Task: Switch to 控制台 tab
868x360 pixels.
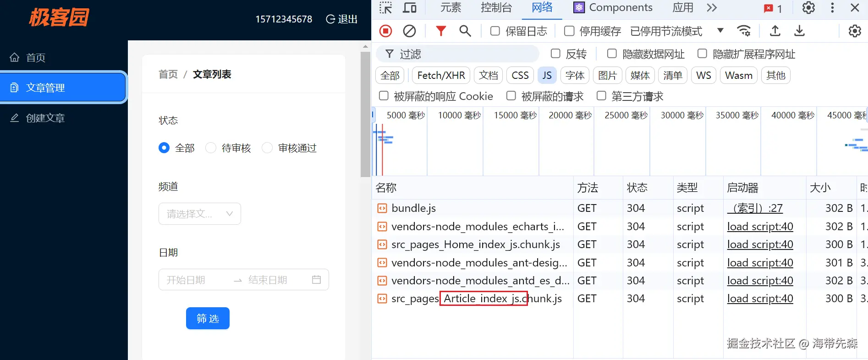Action: tap(496, 8)
